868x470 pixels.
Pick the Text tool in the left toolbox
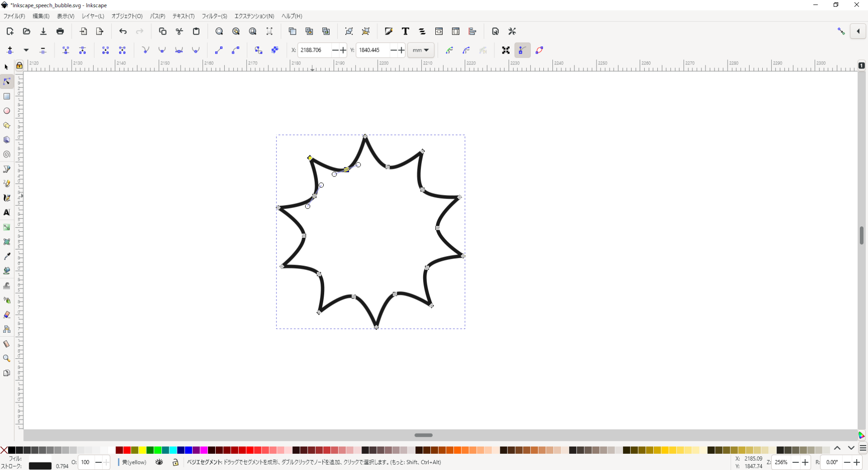(x=7, y=212)
